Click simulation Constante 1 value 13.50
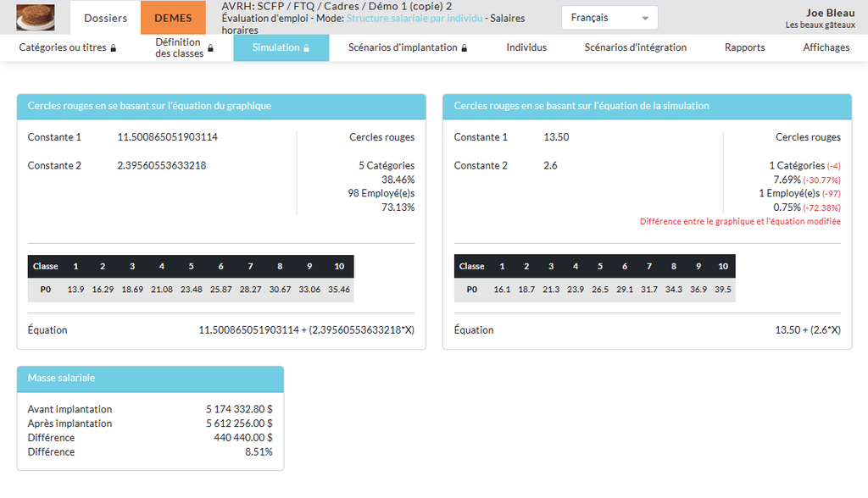Image resolution: width=868 pixels, height=498 pixels. tap(556, 137)
